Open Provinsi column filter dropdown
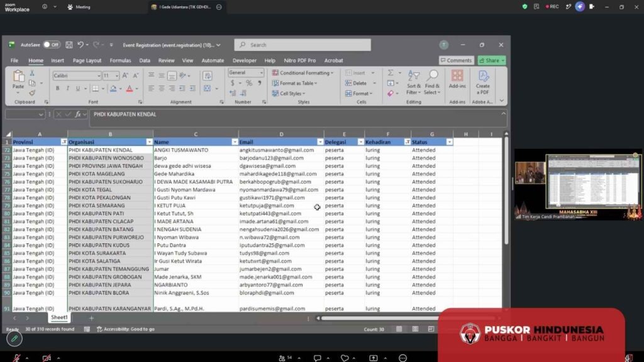The width and height of the screenshot is (644, 362). tap(64, 142)
